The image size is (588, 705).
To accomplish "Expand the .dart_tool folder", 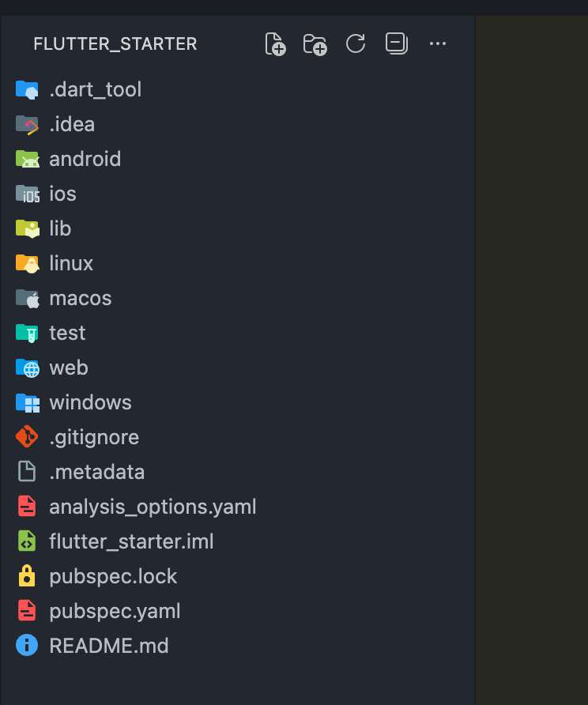I will 95,89.
